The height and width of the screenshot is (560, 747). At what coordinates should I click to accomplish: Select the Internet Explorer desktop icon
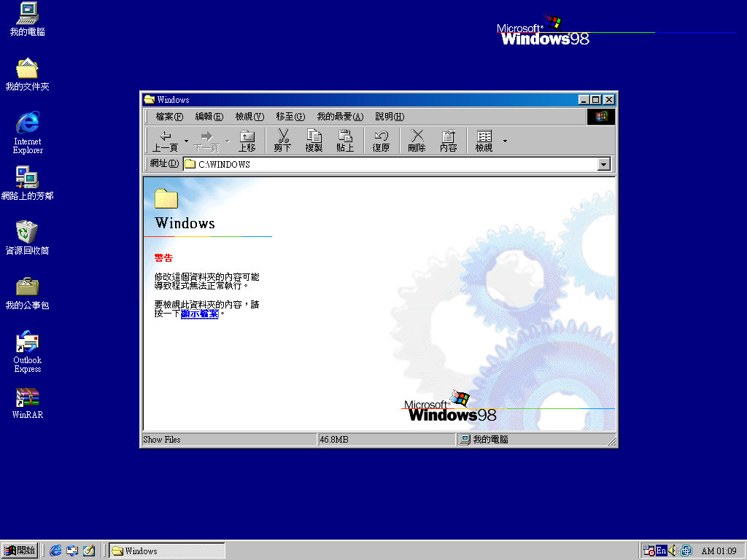point(28,133)
